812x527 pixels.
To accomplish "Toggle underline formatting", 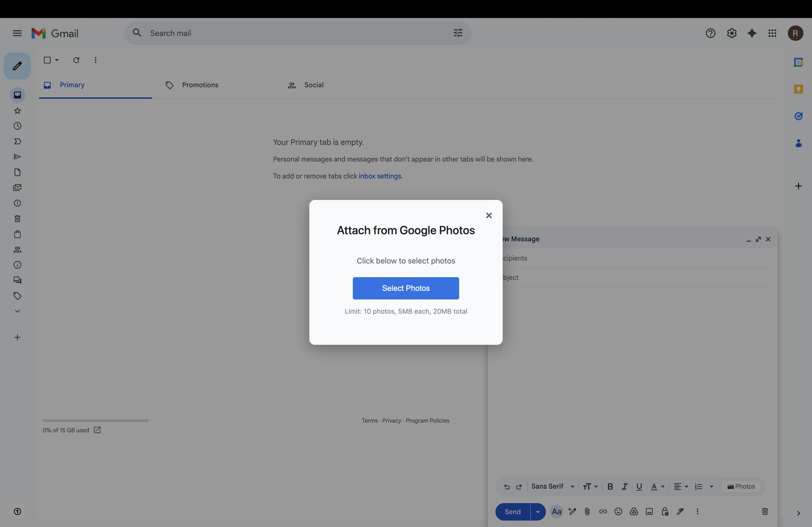I will point(639,487).
